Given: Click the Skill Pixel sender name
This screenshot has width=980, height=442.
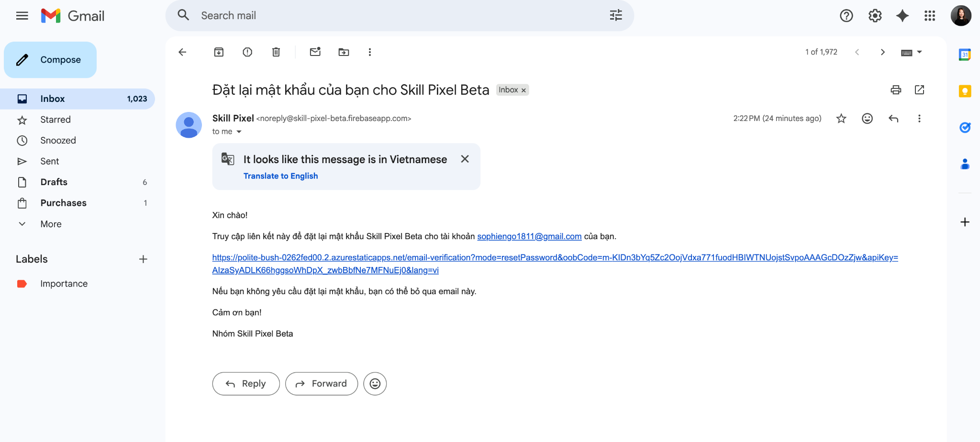Looking at the screenshot, I should tap(233, 118).
